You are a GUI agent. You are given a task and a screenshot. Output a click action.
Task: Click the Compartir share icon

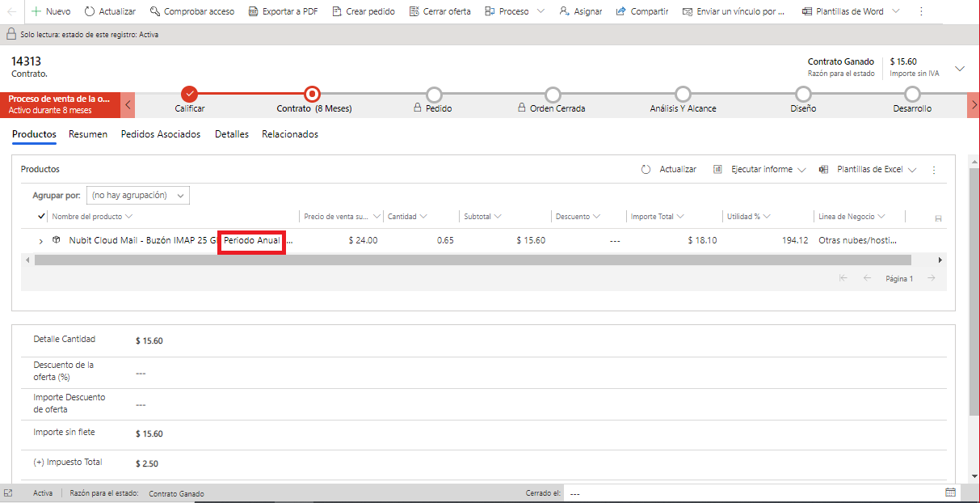tap(620, 12)
